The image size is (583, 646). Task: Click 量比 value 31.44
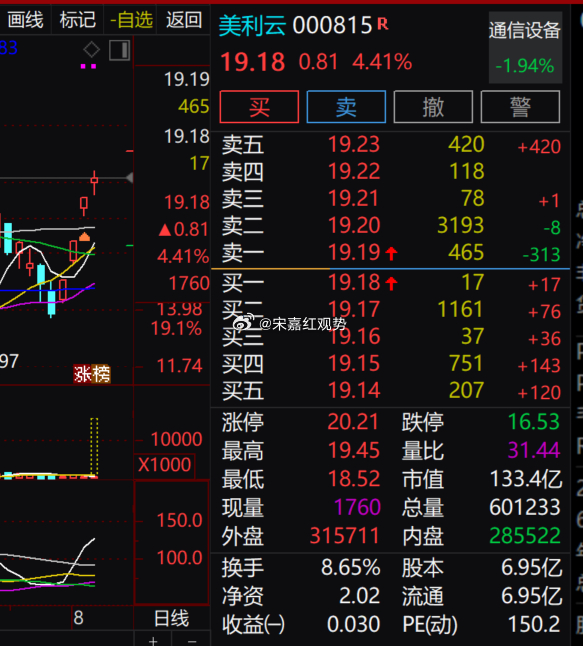(x=534, y=450)
